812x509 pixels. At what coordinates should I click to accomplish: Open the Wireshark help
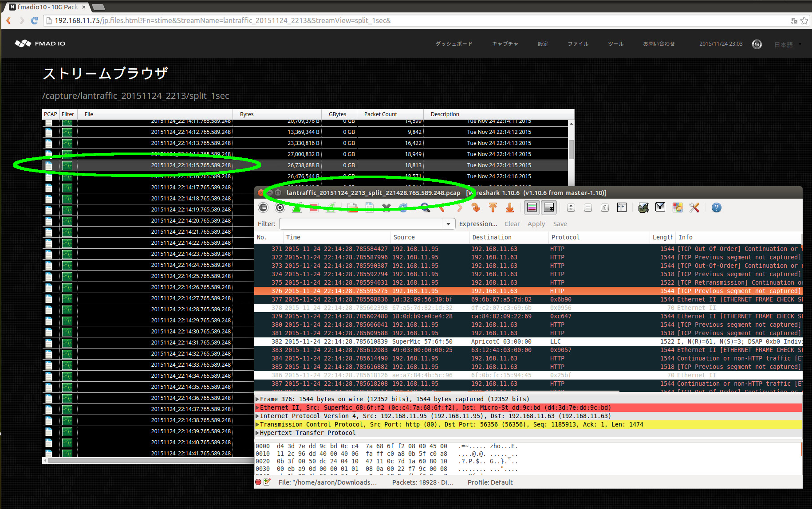point(716,208)
